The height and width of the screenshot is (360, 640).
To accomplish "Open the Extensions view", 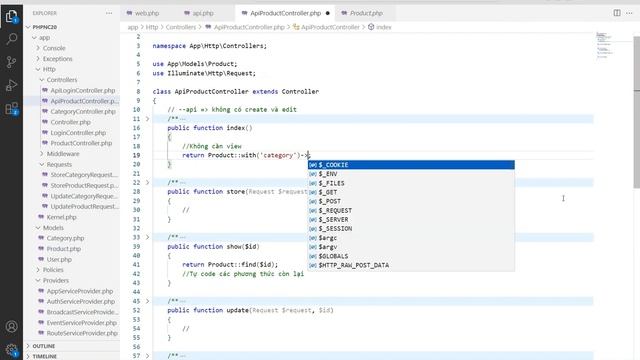I will tap(11, 109).
